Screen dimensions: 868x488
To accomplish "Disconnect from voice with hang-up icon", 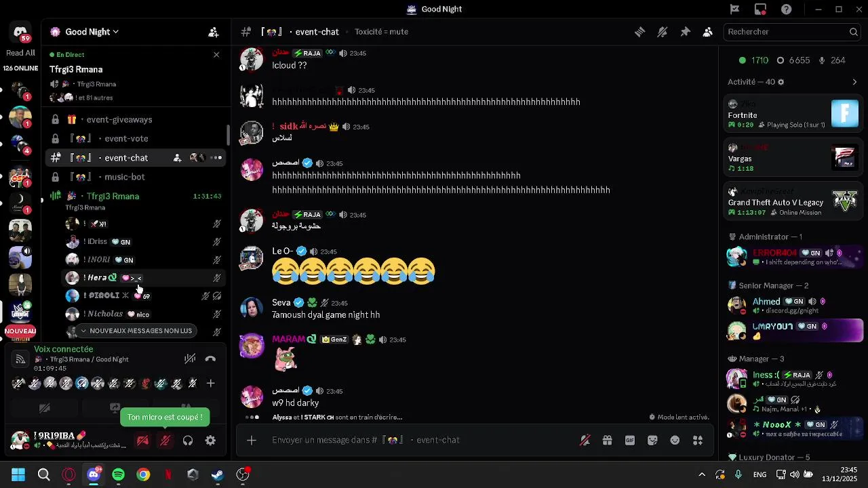I will click(x=210, y=359).
